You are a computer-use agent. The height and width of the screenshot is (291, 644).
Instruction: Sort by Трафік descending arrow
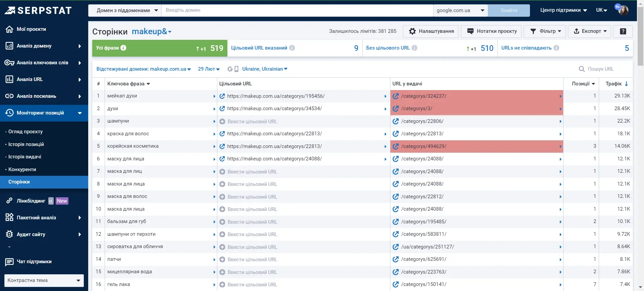click(626, 84)
